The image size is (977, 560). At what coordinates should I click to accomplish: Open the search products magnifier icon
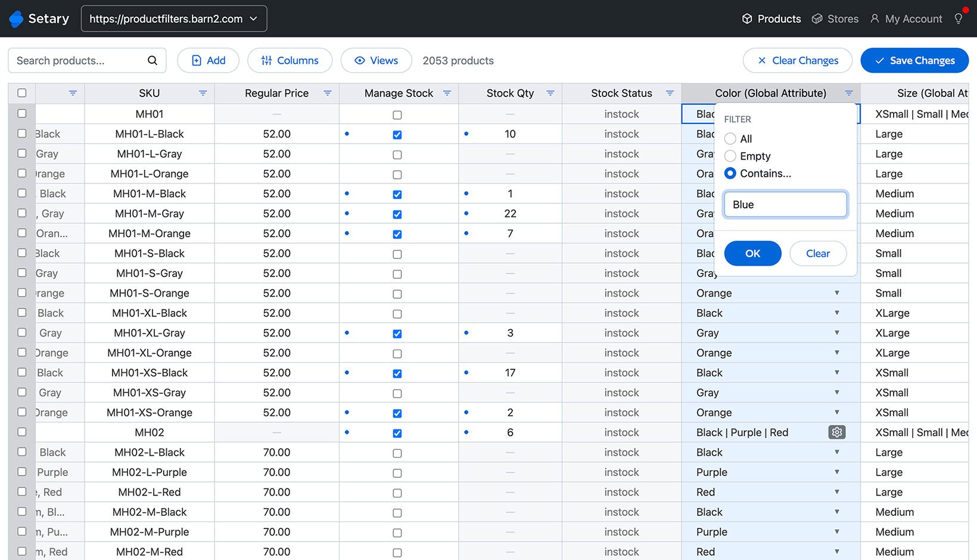pos(153,60)
